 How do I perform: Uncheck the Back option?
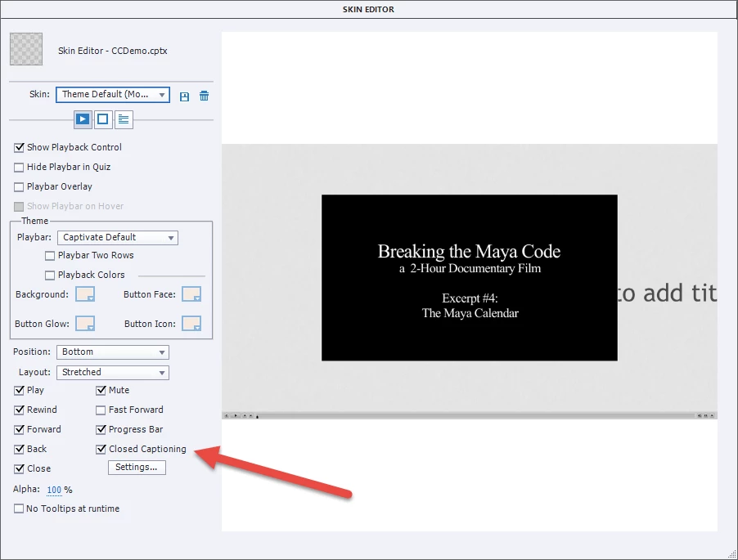point(20,450)
